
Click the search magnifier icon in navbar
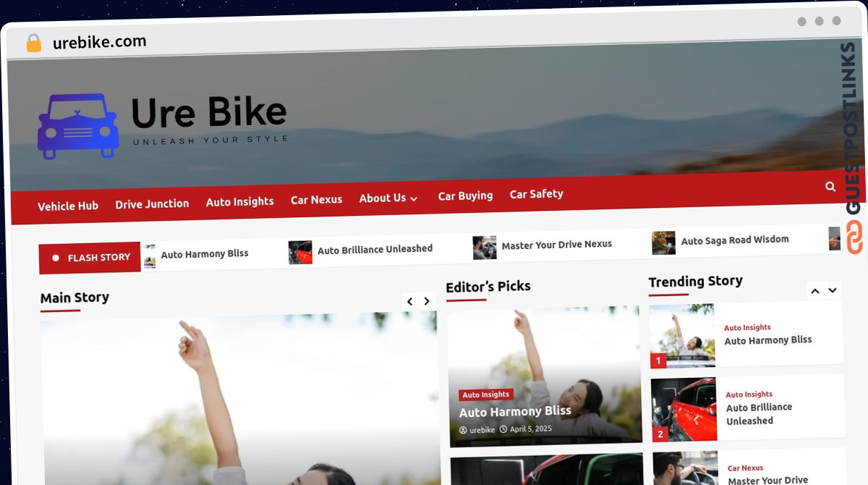point(830,187)
